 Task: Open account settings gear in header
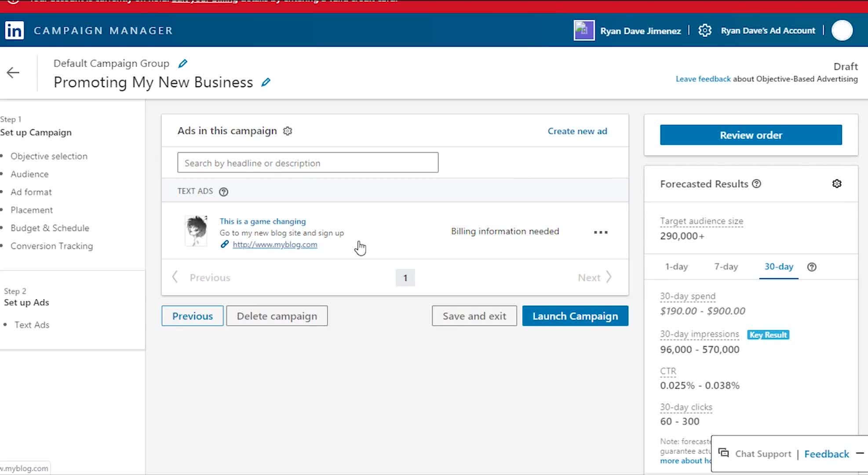click(x=704, y=30)
